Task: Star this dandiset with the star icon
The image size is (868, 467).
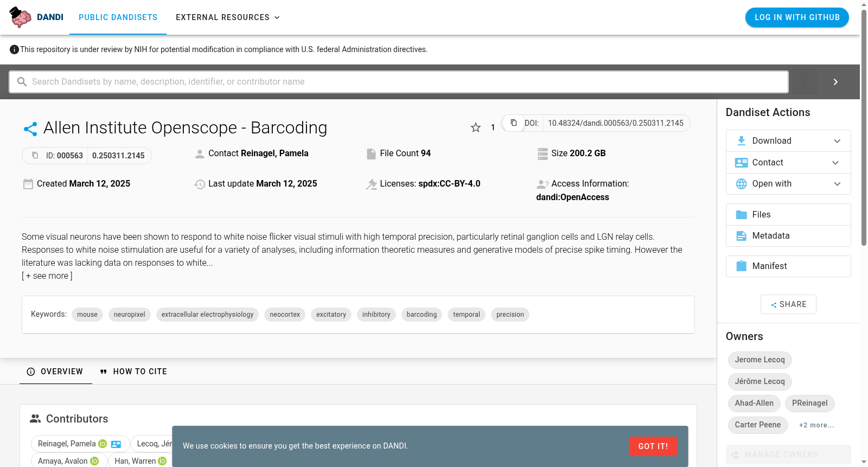Action: click(476, 127)
